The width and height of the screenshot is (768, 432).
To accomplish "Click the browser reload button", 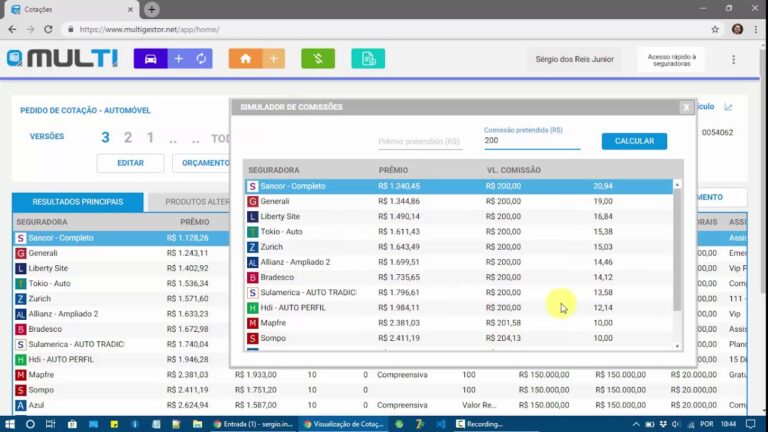I will tap(48, 29).
